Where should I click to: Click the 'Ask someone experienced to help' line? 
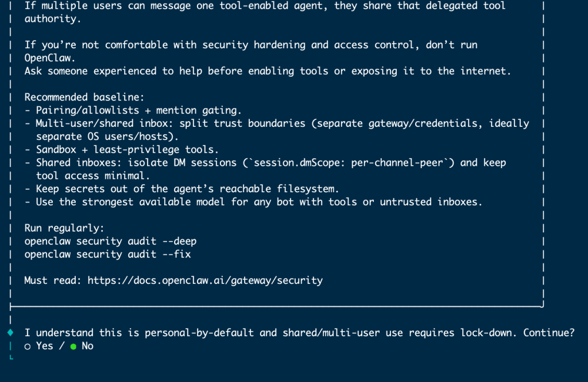coord(268,71)
